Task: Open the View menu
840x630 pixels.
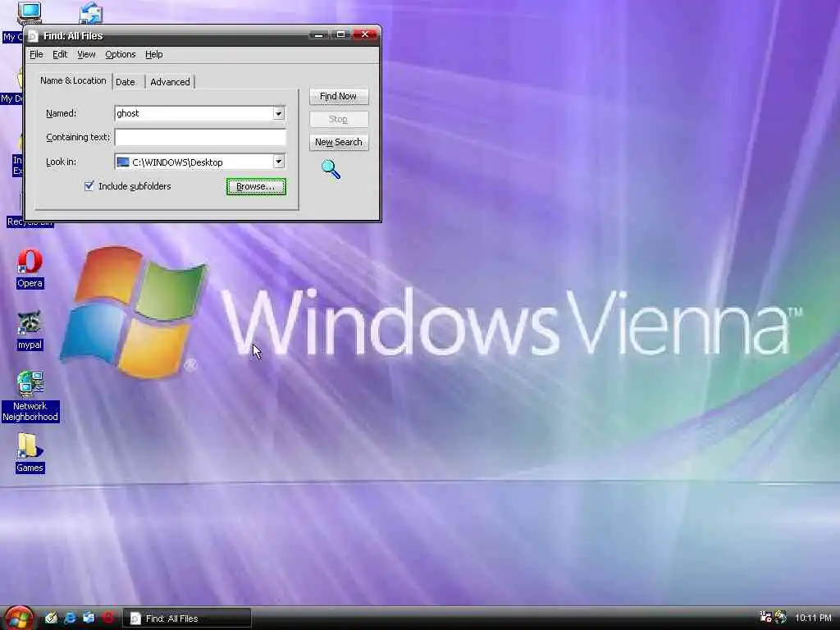Action: point(85,54)
